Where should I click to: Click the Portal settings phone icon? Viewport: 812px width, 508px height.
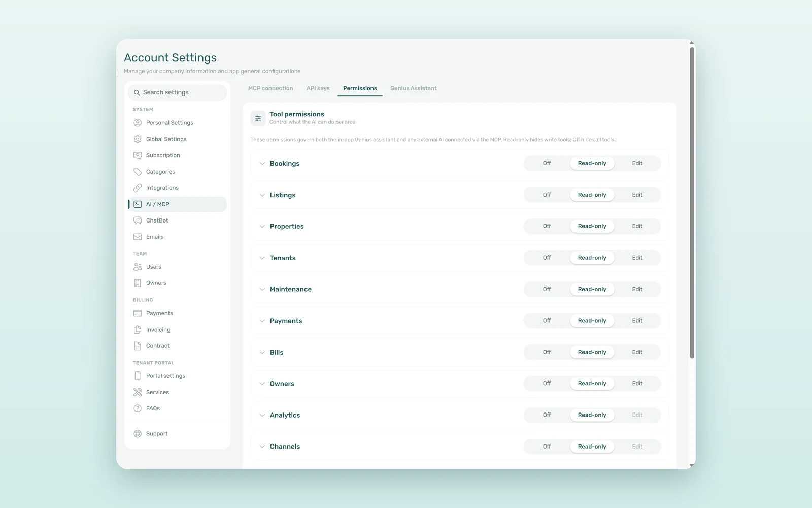coord(138,376)
